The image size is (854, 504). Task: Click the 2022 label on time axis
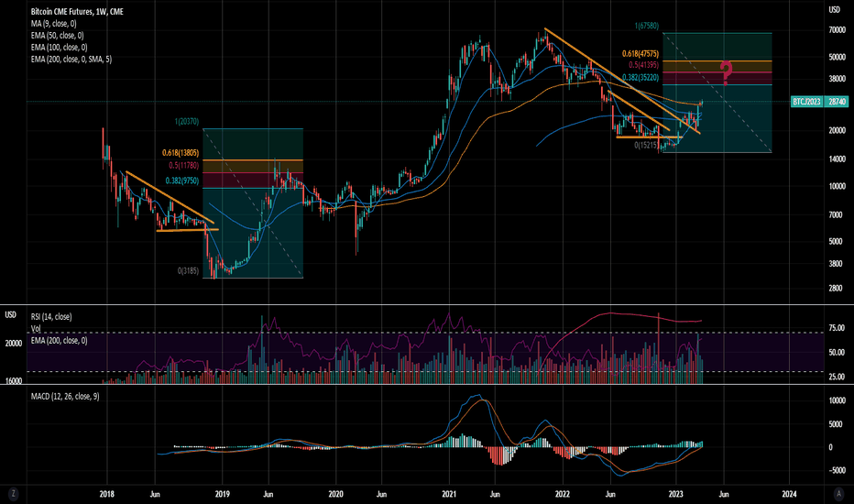pyautogui.click(x=562, y=494)
